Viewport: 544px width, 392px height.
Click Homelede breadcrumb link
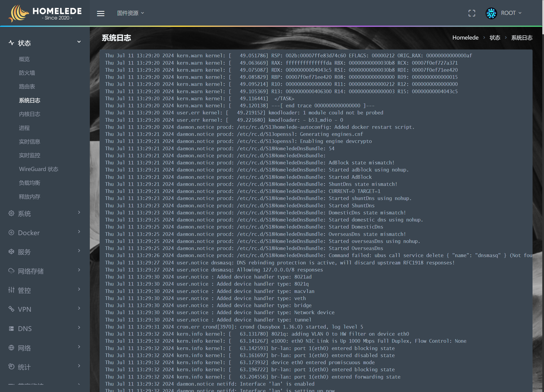tap(465, 38)
